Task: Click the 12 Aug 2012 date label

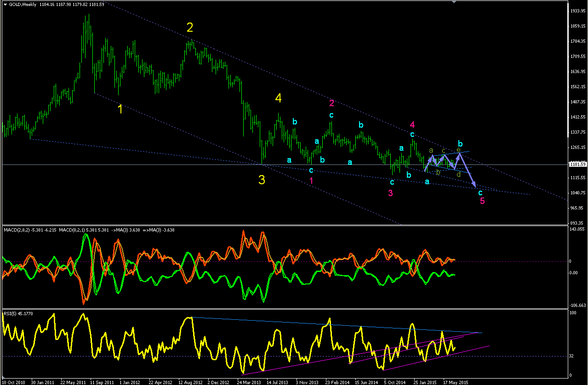Action: point(190,382)
